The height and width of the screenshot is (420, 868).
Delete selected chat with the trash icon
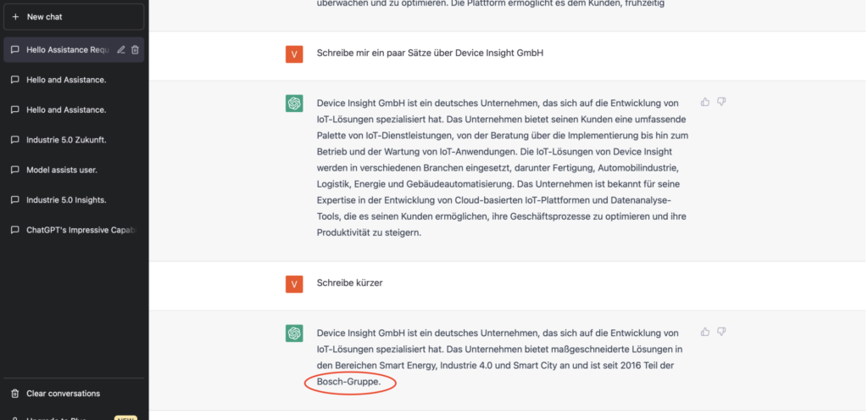[135, 50]
